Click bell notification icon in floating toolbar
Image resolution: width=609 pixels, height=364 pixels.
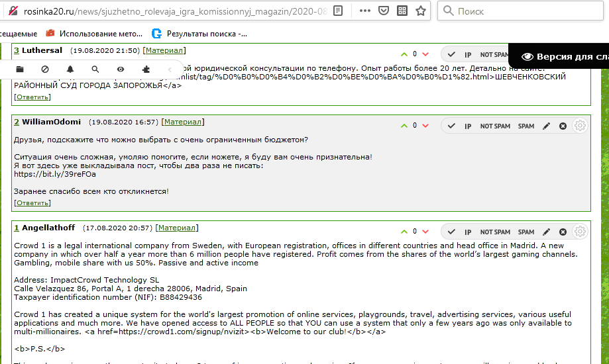(x=70, y=69)
